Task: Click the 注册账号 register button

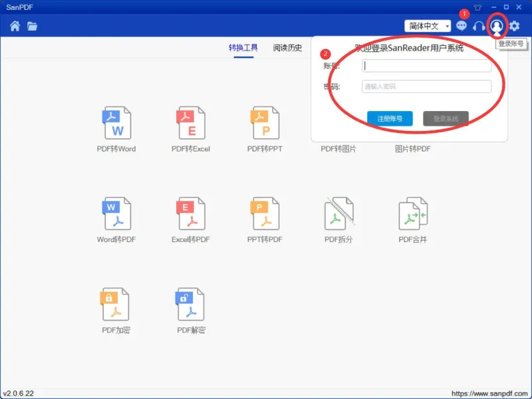Action: pos(390,119)
